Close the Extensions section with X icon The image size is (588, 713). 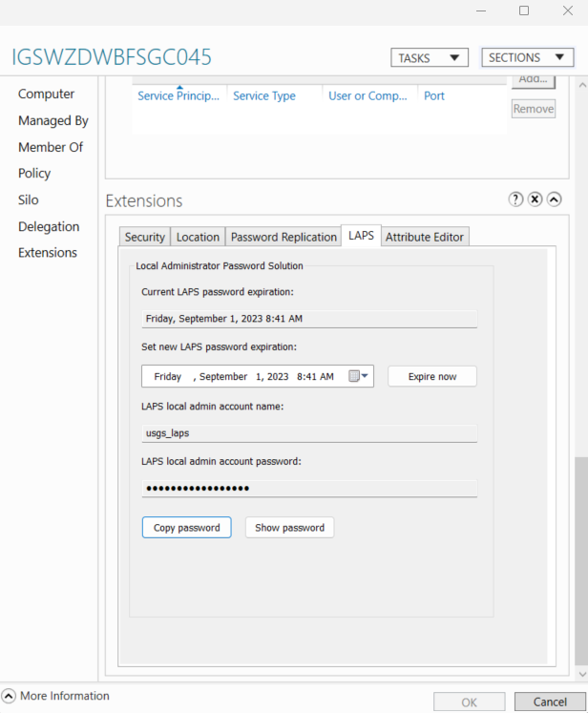coord(535,199)
